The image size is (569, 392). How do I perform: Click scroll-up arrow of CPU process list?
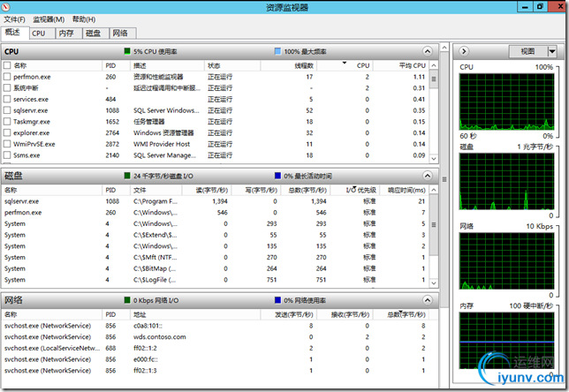tap(434, 65)
